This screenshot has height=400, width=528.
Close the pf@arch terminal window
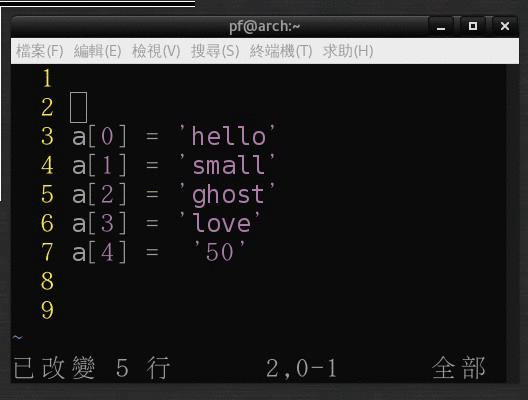point(505,26)
